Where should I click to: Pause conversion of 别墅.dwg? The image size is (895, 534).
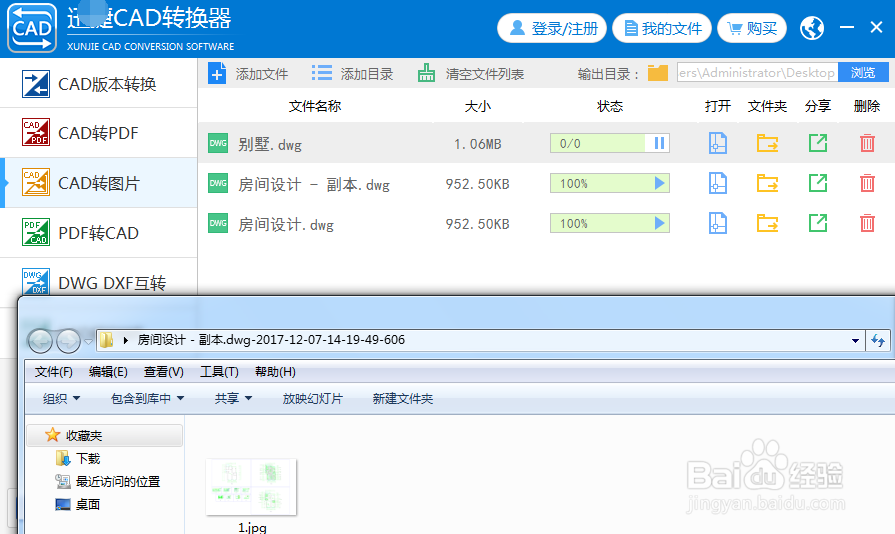pyautogui.click(x=659, y=143)
